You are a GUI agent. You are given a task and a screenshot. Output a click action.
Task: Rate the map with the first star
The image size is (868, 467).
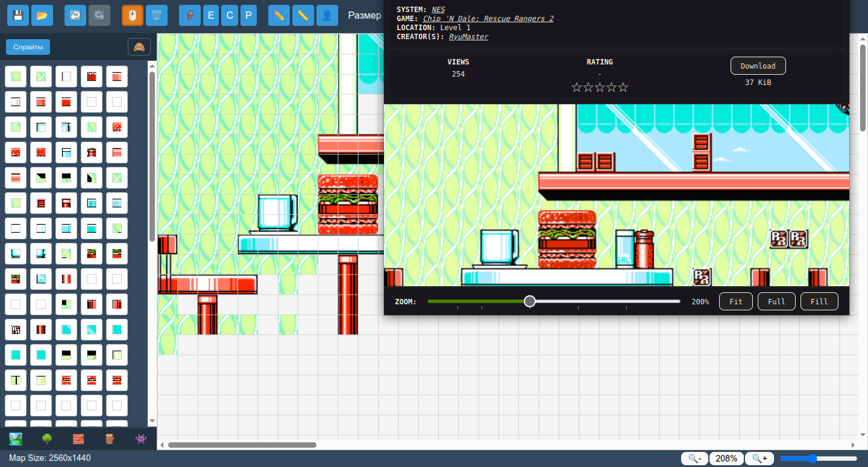coord(576,87)
